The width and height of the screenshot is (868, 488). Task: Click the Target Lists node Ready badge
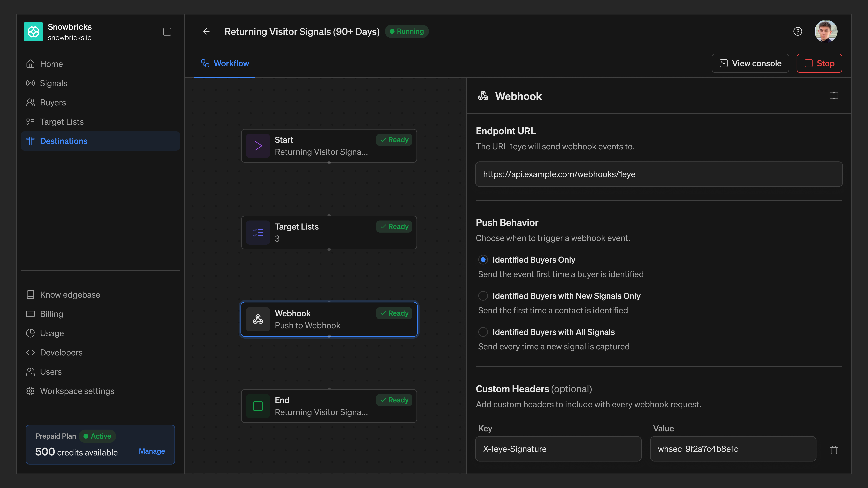pyautogui.click(x=394, y=227)
